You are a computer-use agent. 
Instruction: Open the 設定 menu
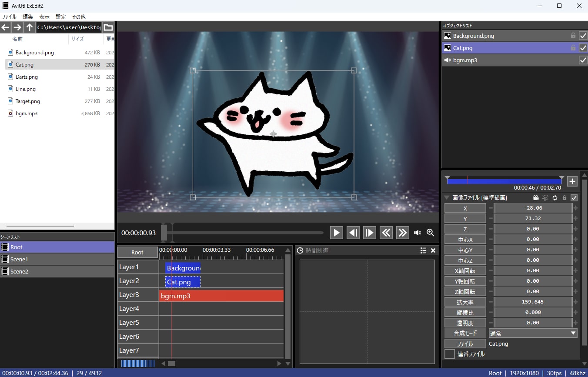pos(61,17)
